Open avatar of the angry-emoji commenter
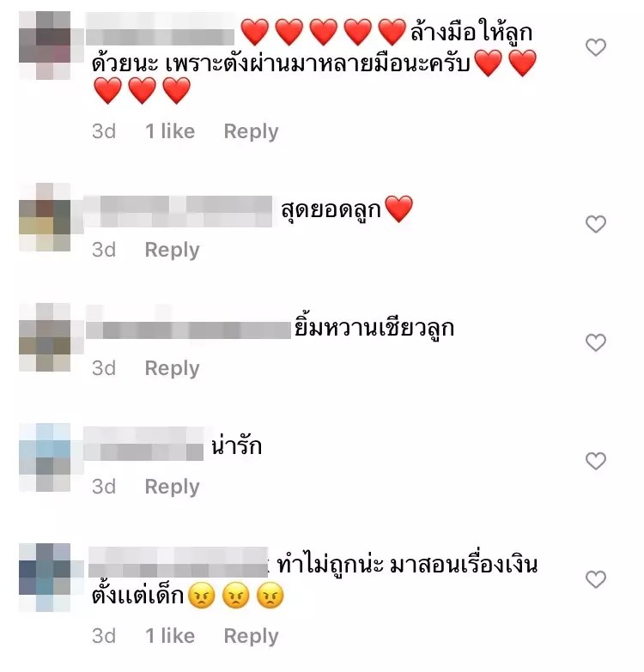644x672 pixels. 45,578
